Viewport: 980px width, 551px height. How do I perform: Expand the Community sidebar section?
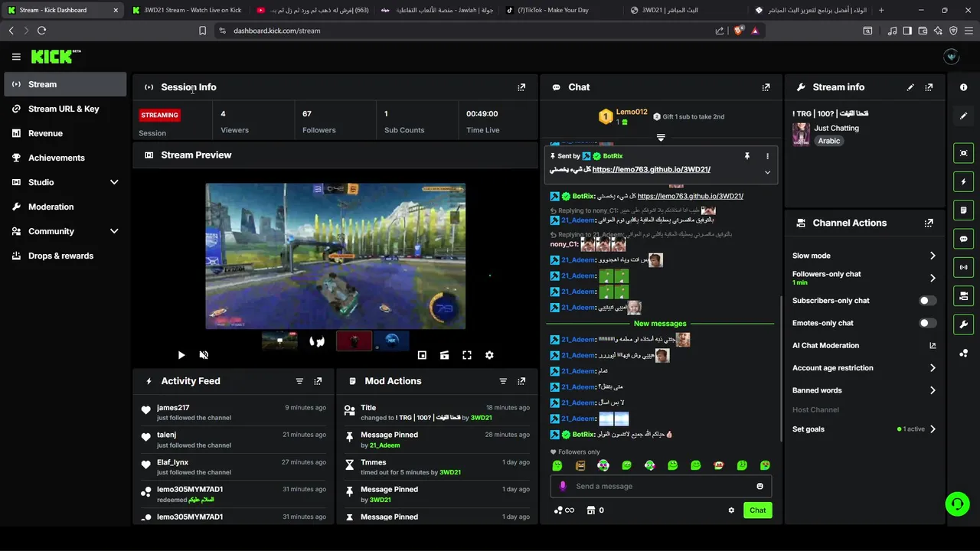(x=114, y=231)
